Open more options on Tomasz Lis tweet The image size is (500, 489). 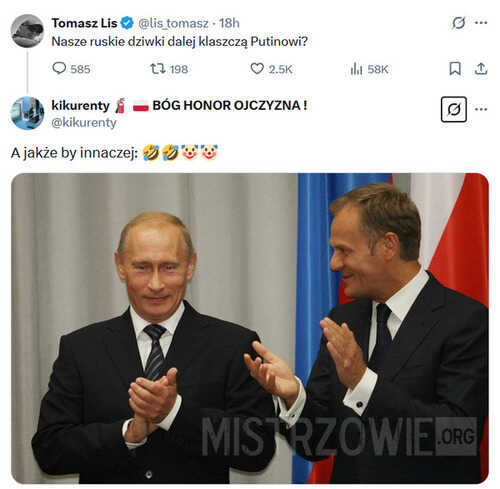pos(481,23)
